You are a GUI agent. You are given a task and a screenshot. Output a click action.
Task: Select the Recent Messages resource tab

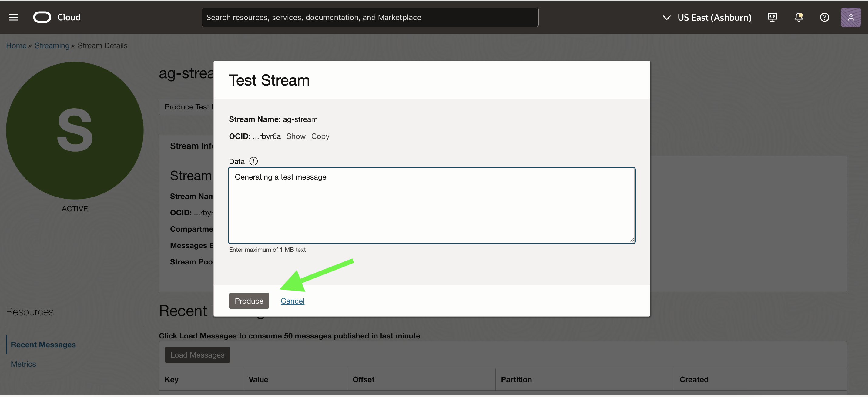coord(43,345)
